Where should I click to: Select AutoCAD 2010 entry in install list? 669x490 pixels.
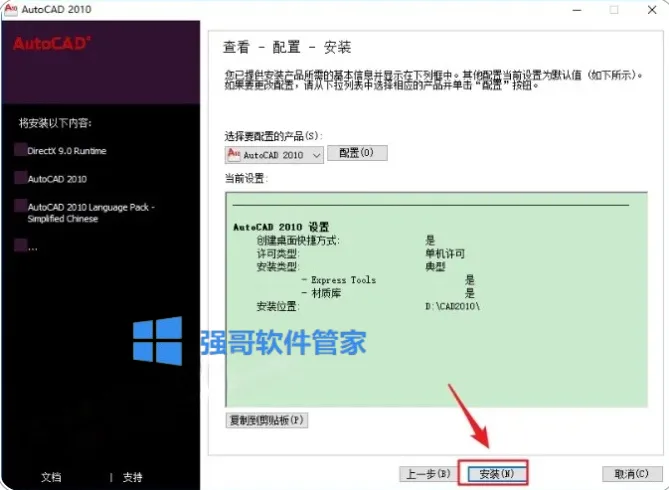(x=57, y=179)
